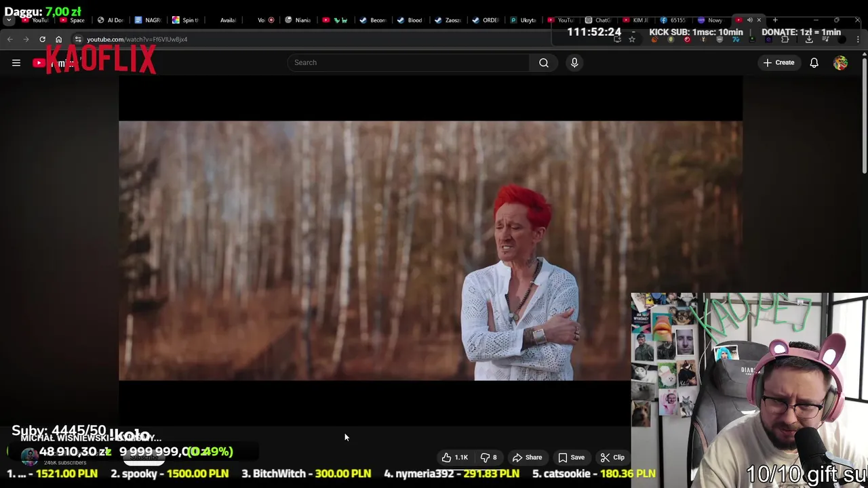Open YouTube notifications bell
Viewport: 868px width, 488px height.
click(814, 62)
